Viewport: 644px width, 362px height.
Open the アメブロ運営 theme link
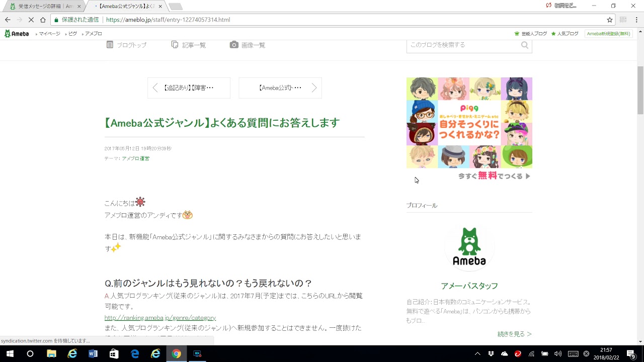click(135, 158)
